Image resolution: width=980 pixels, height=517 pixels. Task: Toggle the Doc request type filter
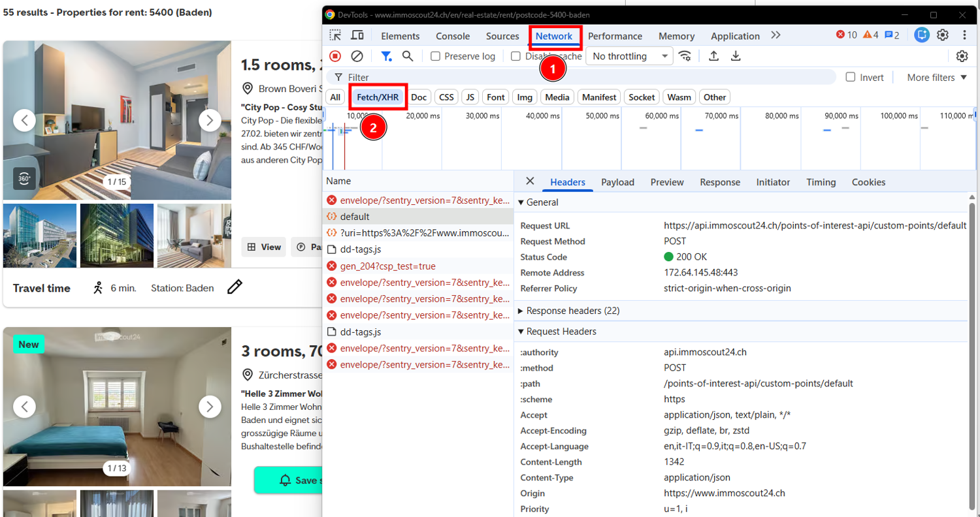click(x=419, y=97)
